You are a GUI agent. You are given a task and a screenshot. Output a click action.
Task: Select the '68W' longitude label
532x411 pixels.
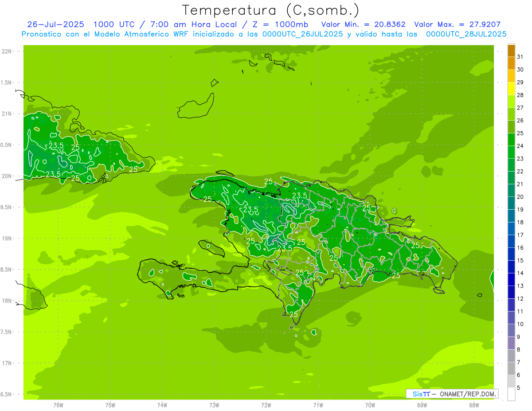coord(474,405)
